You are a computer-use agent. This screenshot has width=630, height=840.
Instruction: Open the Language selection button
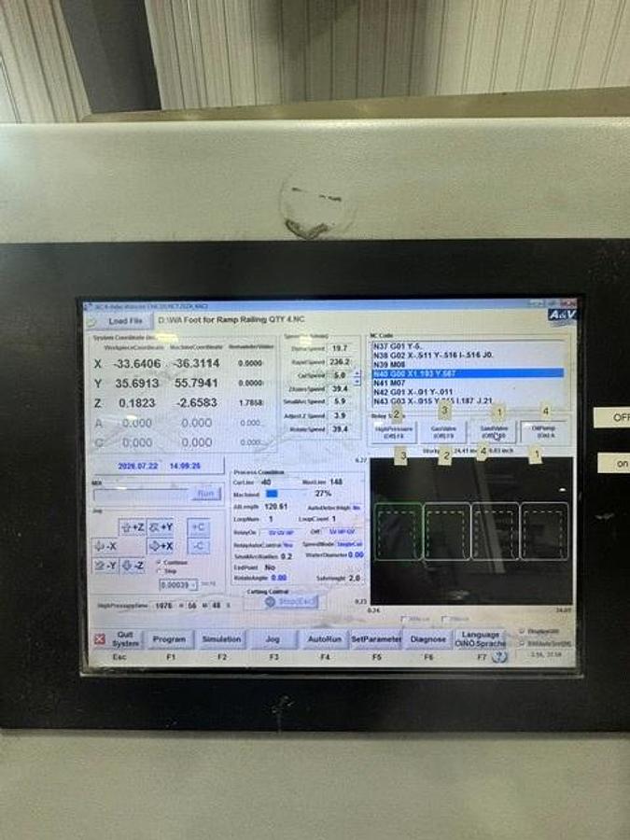click(480, 638)
